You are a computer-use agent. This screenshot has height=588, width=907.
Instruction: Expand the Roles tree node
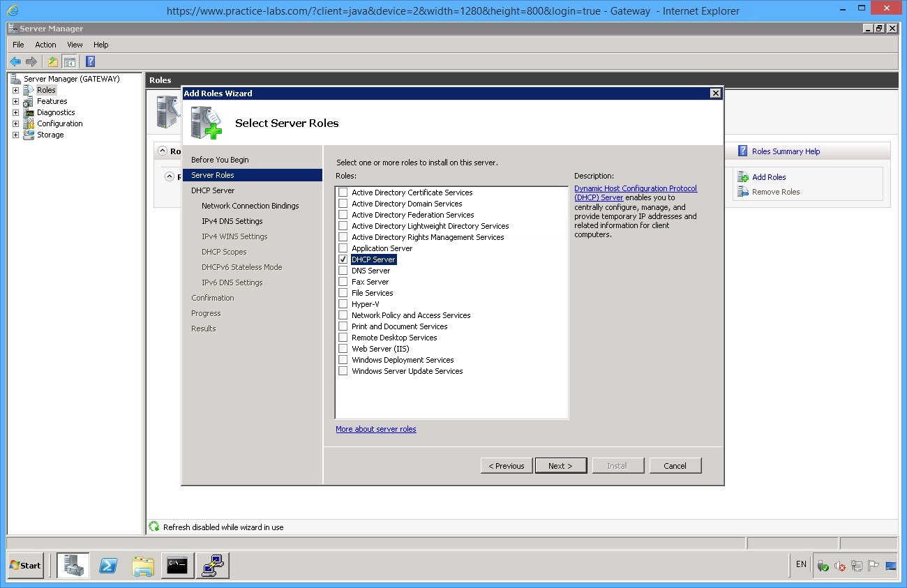(15, 90)
